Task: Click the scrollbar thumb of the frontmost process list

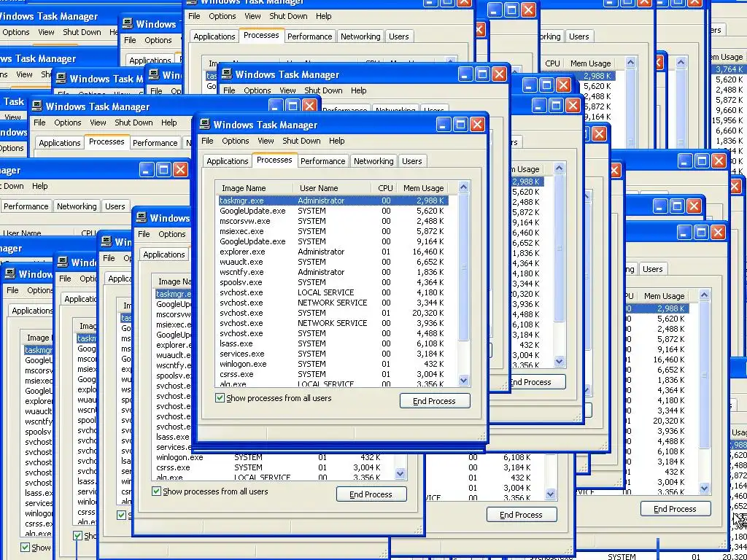Action: click(463, 267)
